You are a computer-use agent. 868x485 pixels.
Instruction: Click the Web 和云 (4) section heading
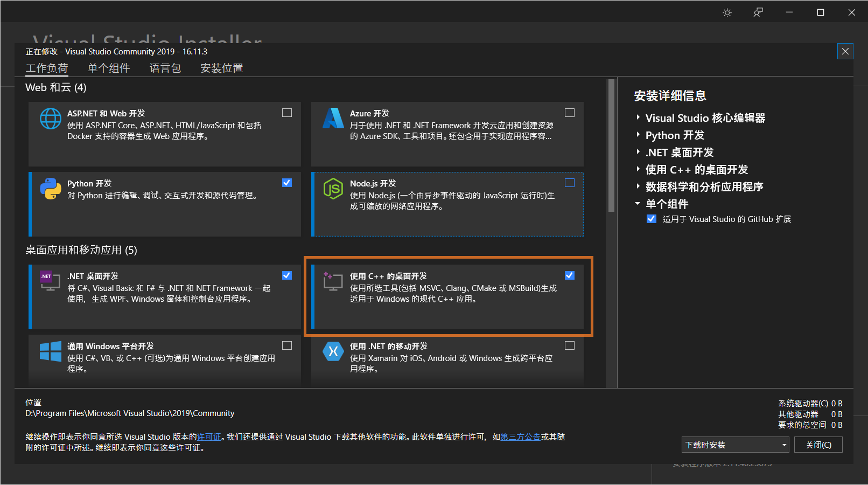pos(56,87)
